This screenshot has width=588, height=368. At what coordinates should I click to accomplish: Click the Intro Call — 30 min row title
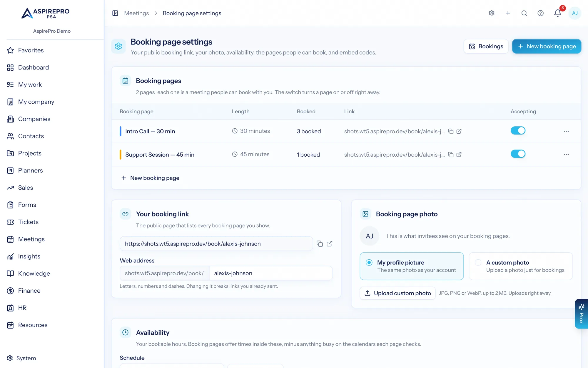pos(150,131)
